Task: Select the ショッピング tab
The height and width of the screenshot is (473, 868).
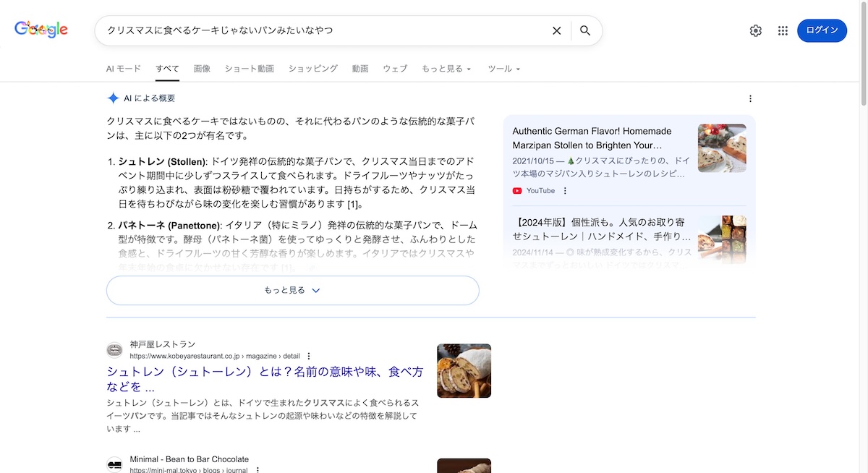Action: tap(312, 69)
